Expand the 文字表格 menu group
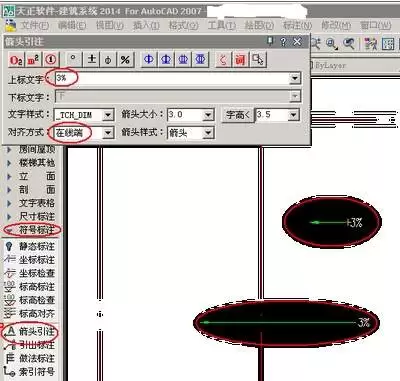 pyautogui.click(x=32, y=203)
